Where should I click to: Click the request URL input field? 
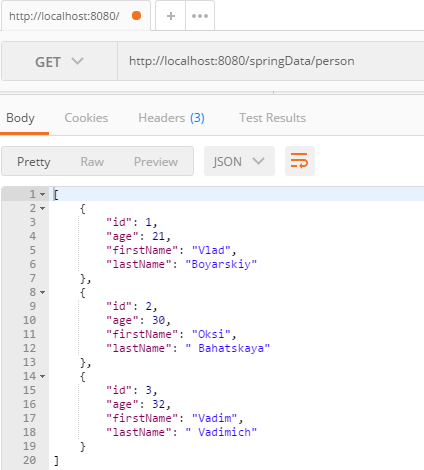coord(271,61)
